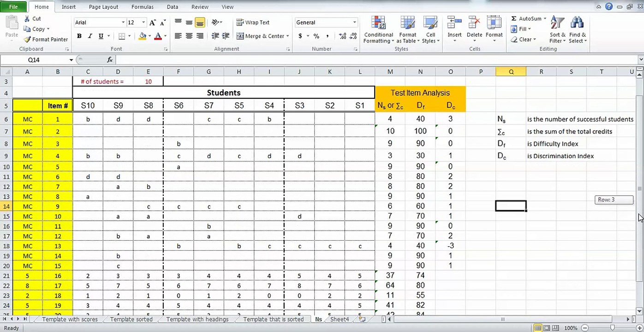The height and width of the screenshot is (332, 644).
Task: Switch to the Formulas tab
Action: coord(143,7)
